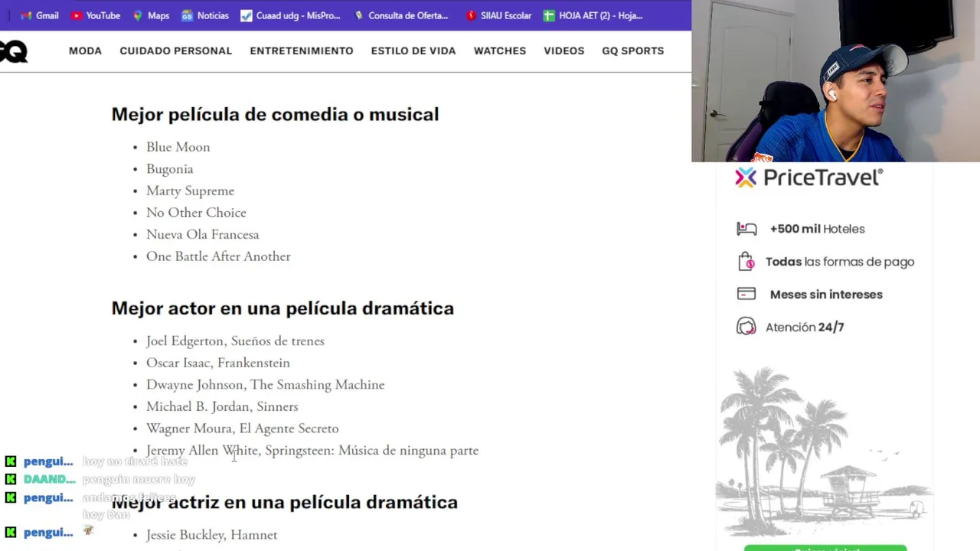Image resolution: width=980 pixels, height=551 pixels.
Task: Open the Consulta de Oferta bookmark
Action: (x=400, y=15)
